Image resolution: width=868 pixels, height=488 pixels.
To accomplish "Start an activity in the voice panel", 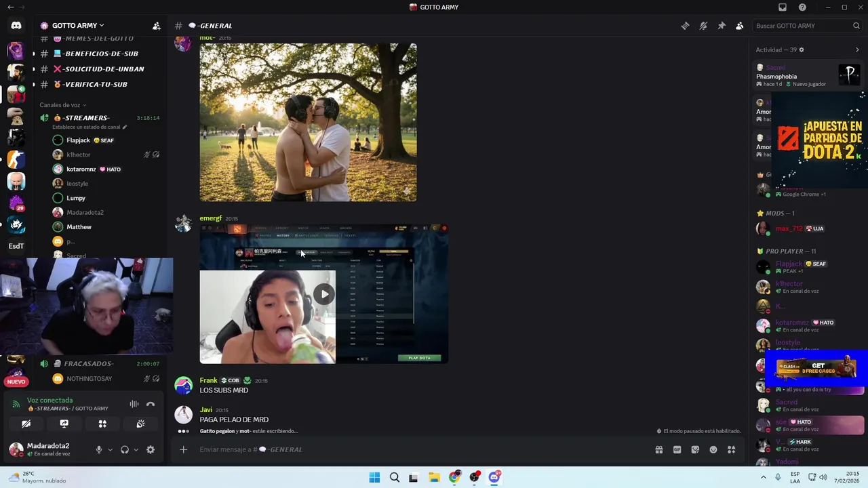I will click(x=102, y=424).
